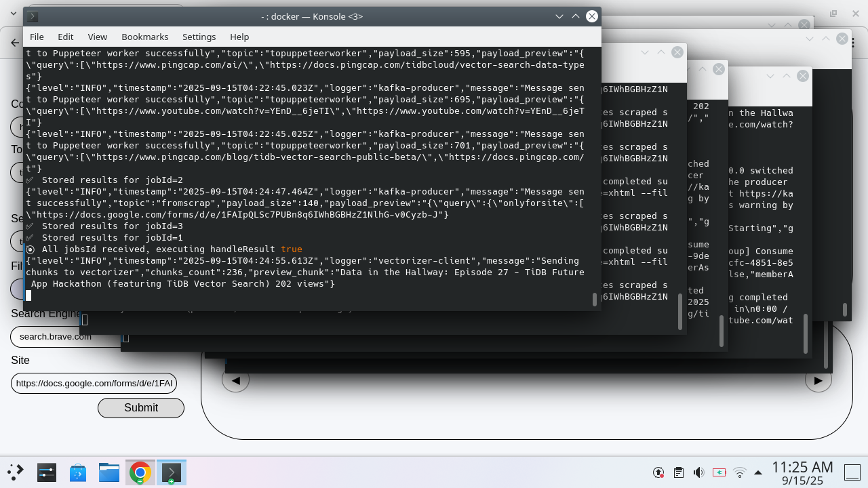Click the terminal cursor block at prompt
Viewport: 868px width, 488px height.
click(x=28, y=296)
